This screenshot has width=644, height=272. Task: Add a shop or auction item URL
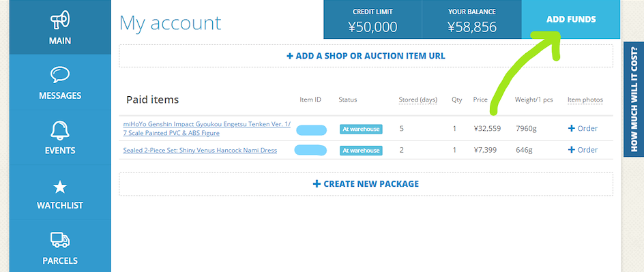pos(366,56)
